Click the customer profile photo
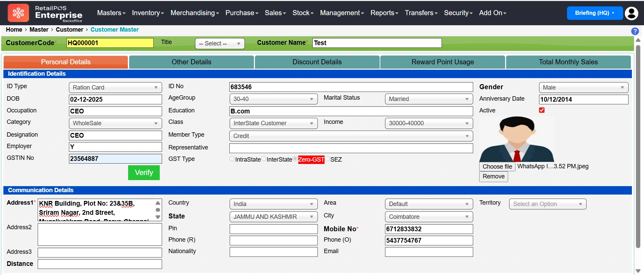 (x=516, y=139)
